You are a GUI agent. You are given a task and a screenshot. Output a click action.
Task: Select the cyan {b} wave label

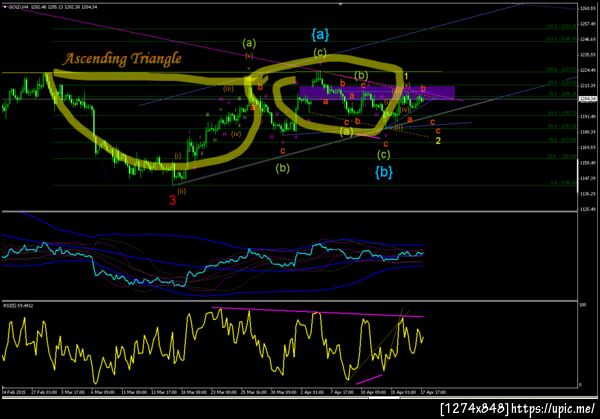coord(384,172)
